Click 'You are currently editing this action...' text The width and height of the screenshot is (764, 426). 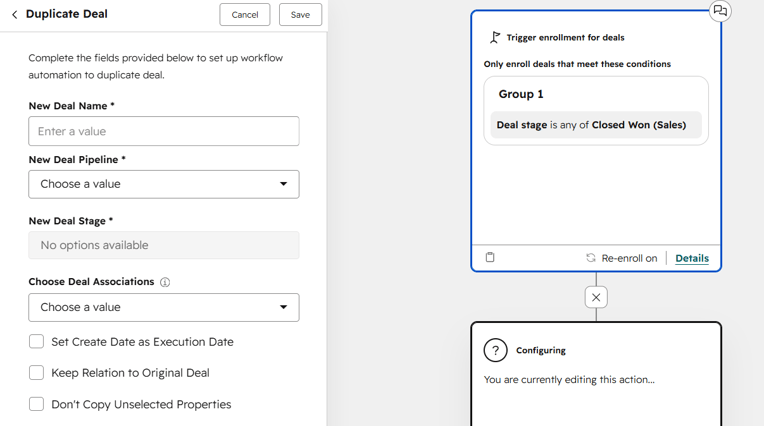[x=569, y=380]
